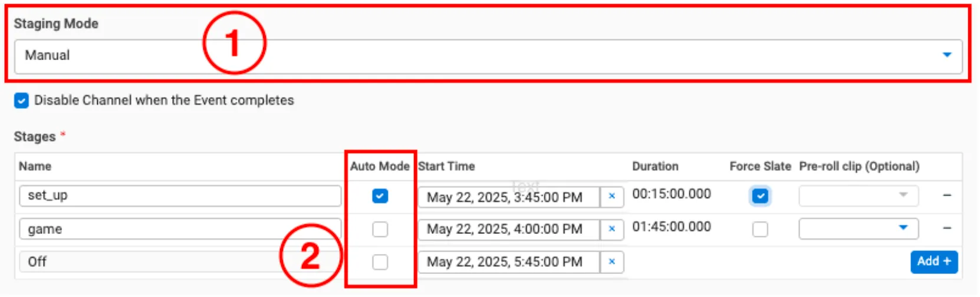Screen dimensions: 980x297
Task: Click the Auto Mode column header
Action: pyautogui.click(x=380, y=167)
